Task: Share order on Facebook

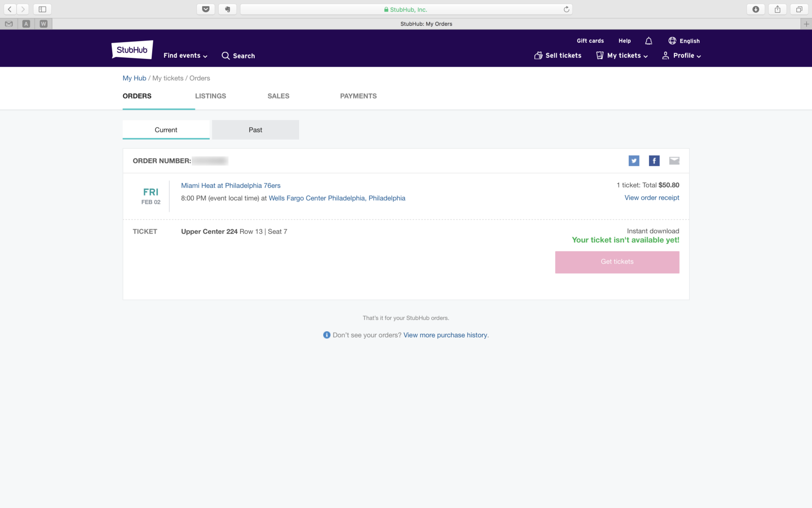Action: 654,161
